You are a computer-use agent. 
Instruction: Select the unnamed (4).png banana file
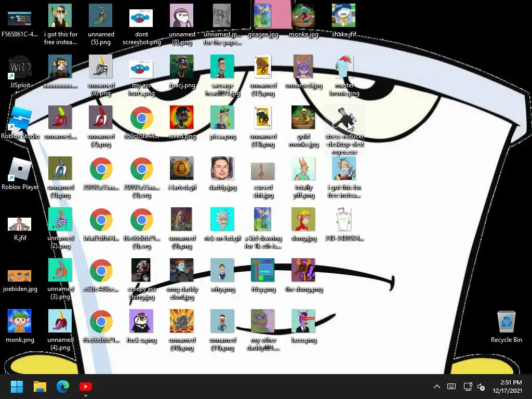tap(60, 330)
